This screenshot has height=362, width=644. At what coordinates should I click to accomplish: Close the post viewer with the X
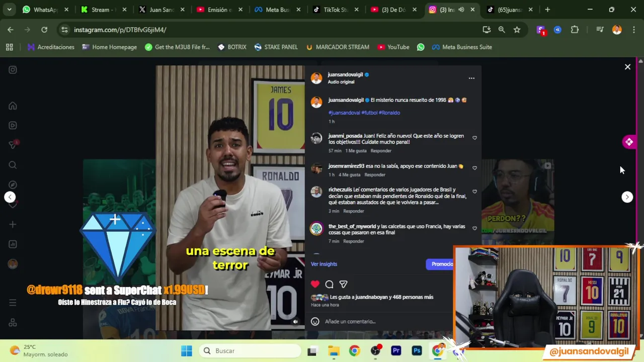pos(627,67)
